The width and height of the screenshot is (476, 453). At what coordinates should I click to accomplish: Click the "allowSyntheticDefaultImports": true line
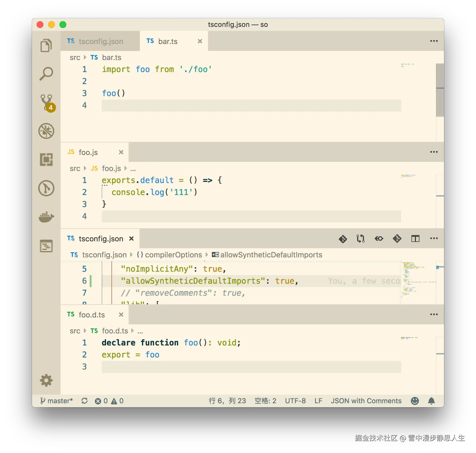coord(209,281)
